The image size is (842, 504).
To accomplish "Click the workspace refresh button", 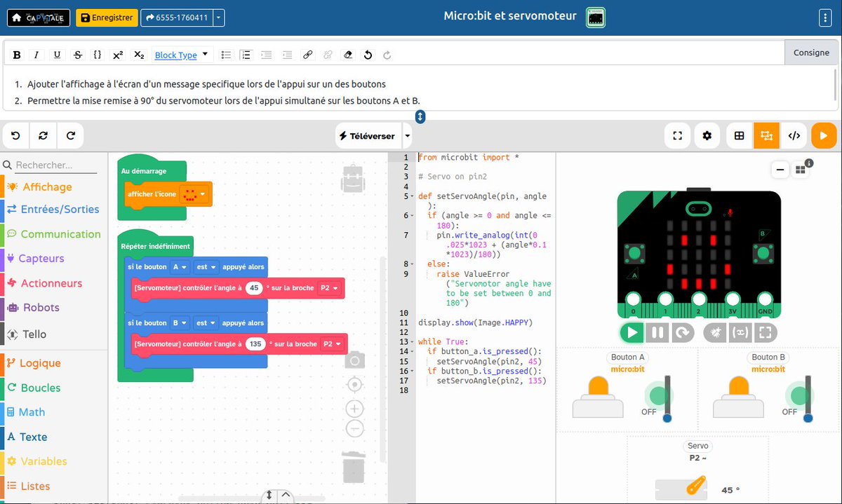I will click(44, 136).
